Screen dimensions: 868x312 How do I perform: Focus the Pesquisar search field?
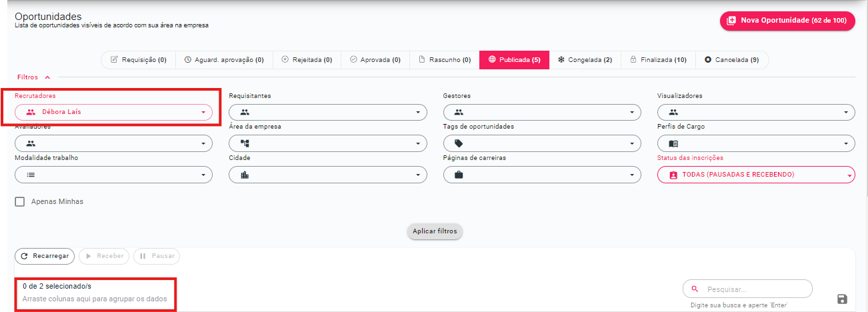pos(753,289)
